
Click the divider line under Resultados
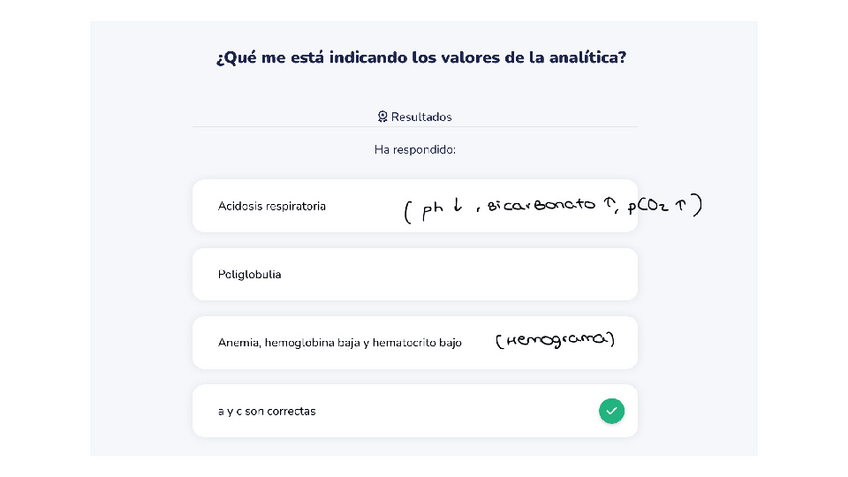click(415, 127)
